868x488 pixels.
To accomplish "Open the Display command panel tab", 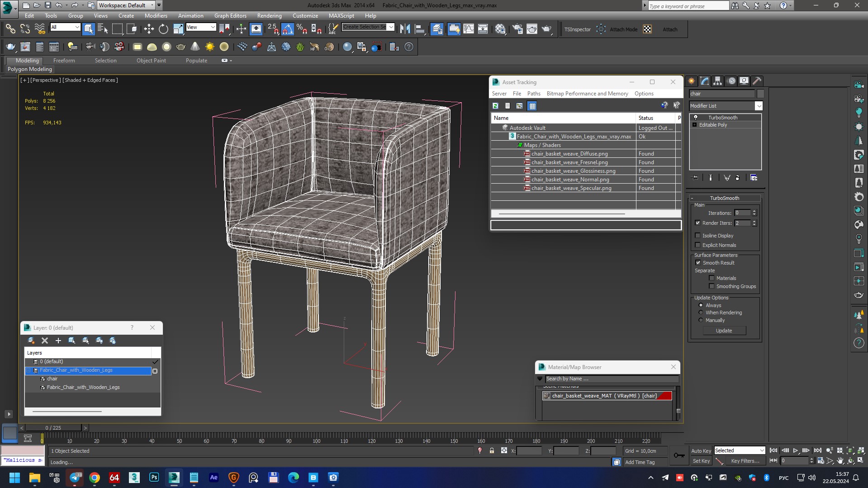I will click(x=744, y=81).
